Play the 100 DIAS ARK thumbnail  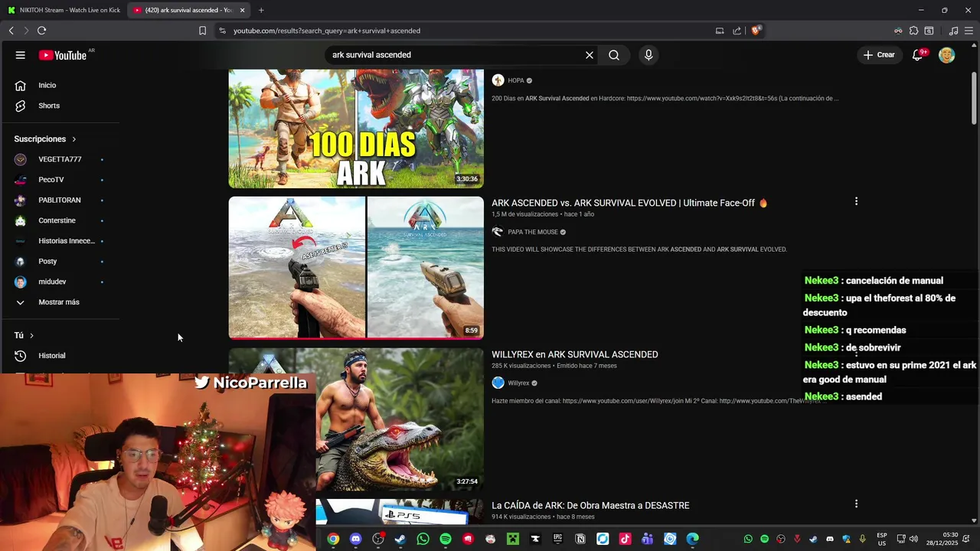coord(356,129)
